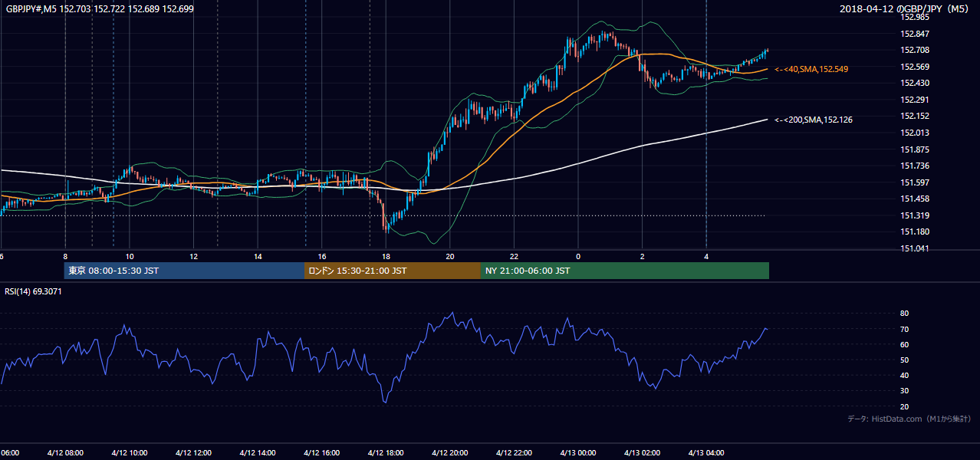Select the NY 21:00-06:00 JST session bar
The height and width of the screenshot is (460, 980).
click(625, 271)
